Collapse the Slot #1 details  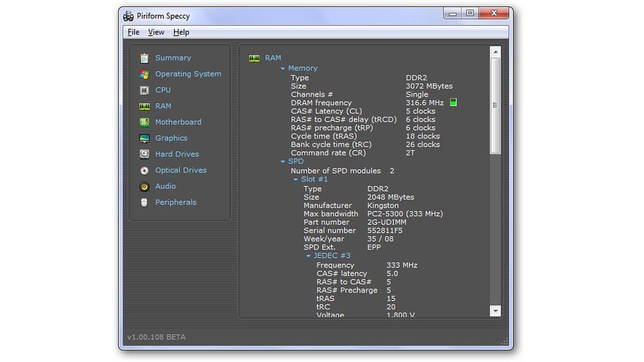pos(296,180)
